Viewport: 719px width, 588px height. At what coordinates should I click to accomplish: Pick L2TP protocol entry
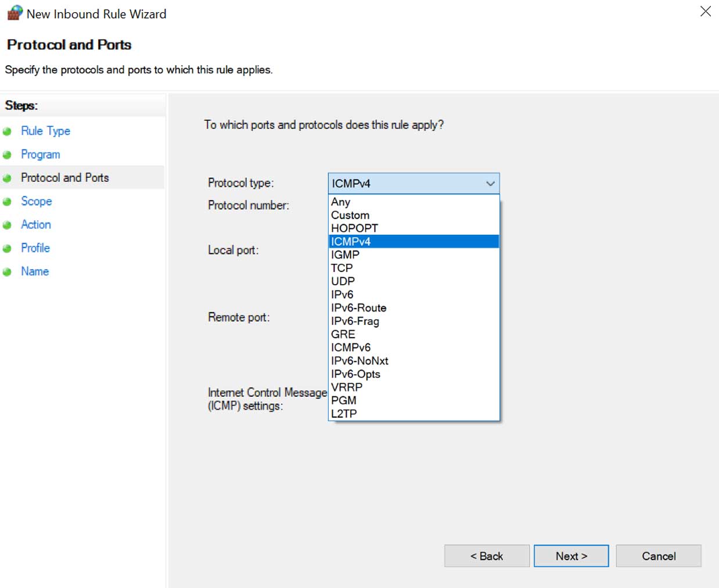344,414
